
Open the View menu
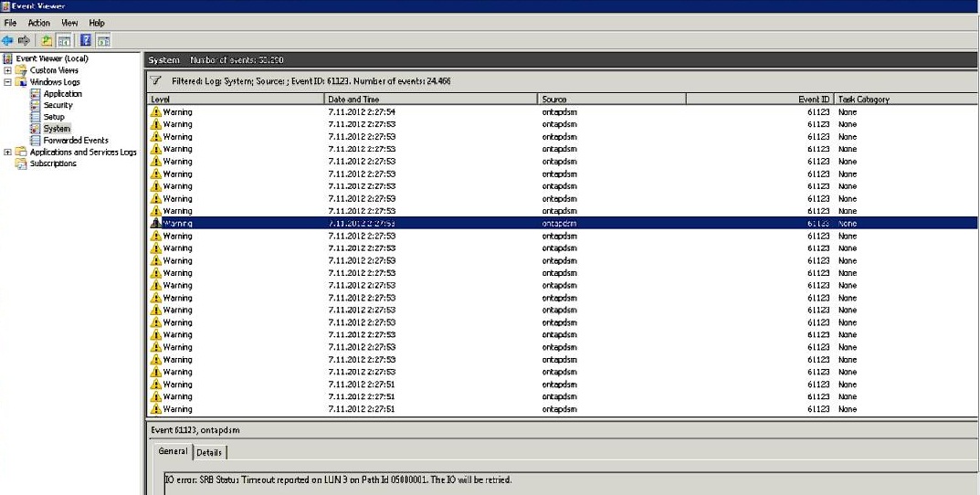[69, 23]
